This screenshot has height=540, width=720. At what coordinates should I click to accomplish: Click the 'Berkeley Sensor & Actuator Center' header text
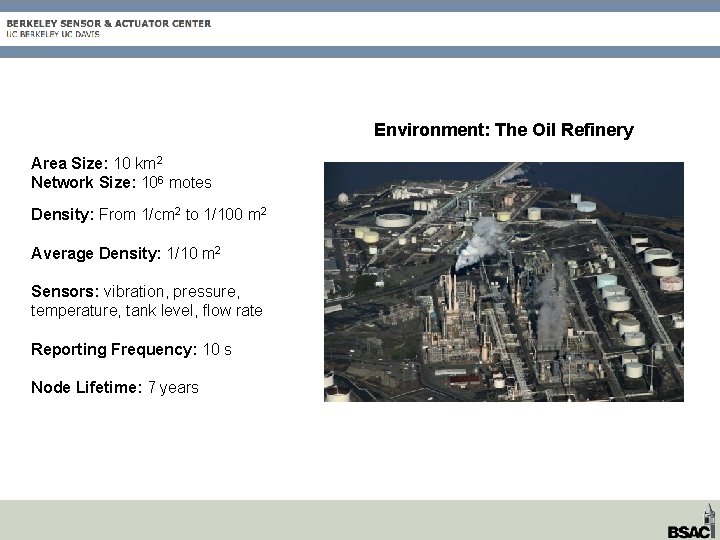(x=109, y=23)
